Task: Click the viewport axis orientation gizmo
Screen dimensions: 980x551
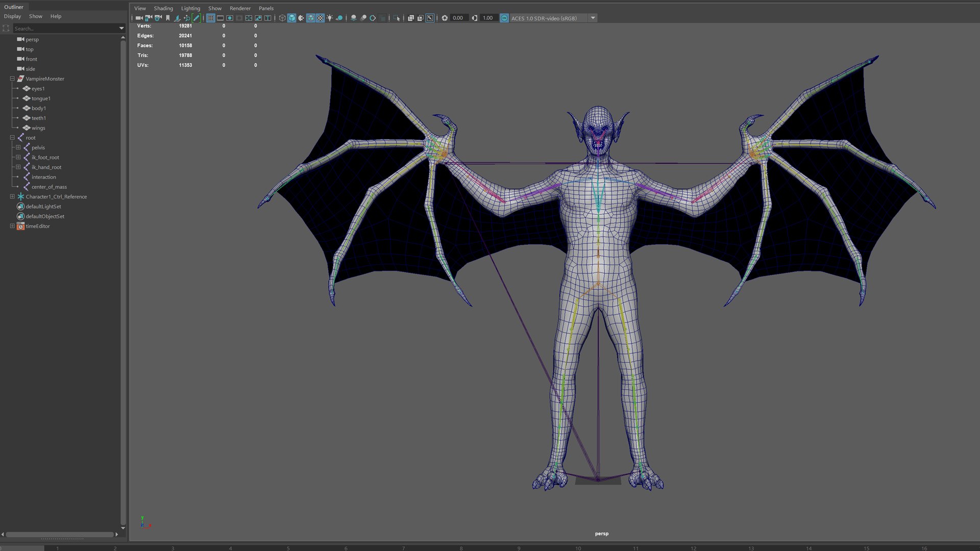Action: click(x=145, y=522)
